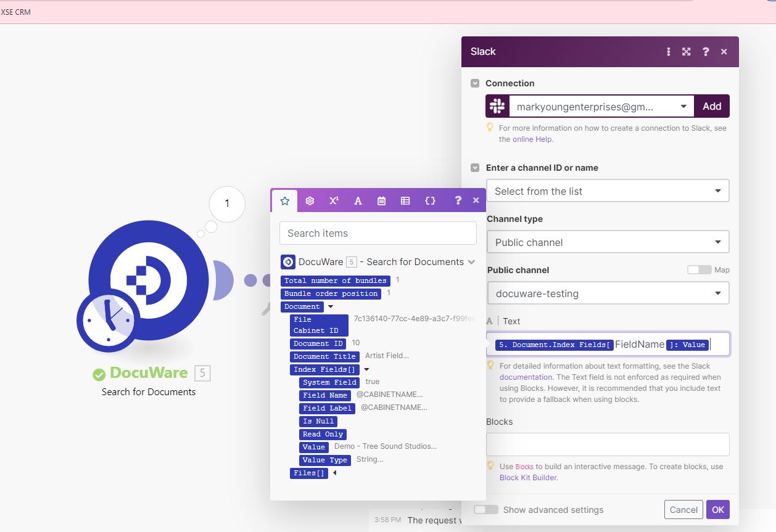This screenshot has width=776, height=532.
Task: Toggle the Map switch for Public channel
Action: [699, 270]
